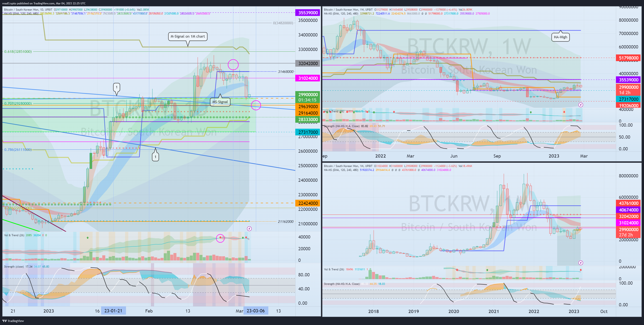
Task: Click the 29639000 orange price label
Action: click(308, 107)
